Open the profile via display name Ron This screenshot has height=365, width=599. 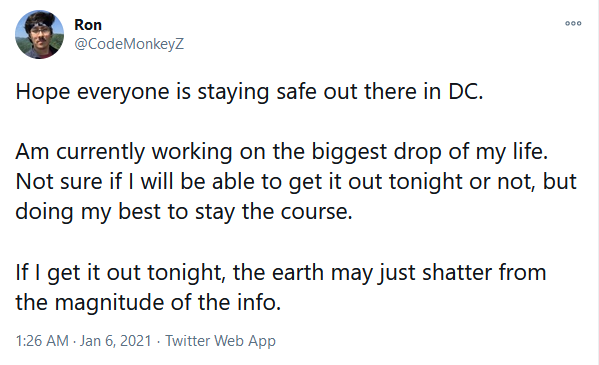coord(88,25)
